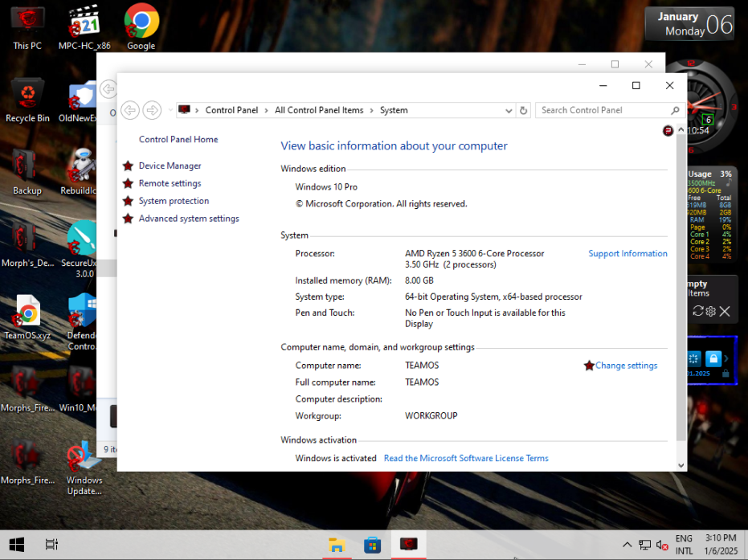The height and width of the screenshot is (560, 748).
Task: Click the Back arrow in the System window
Action: click(x=130, y=110)
